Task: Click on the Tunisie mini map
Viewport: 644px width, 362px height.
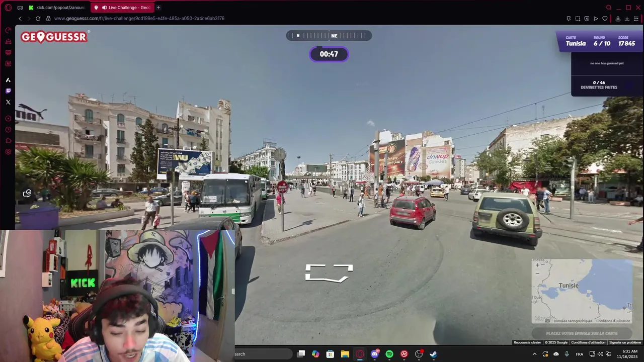Action: point(582,291)
